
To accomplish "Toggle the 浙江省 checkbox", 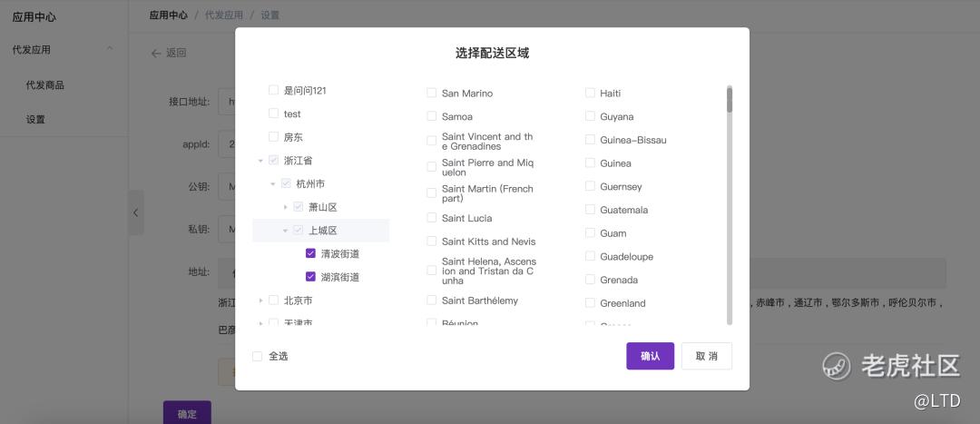I will coord(273,160).
